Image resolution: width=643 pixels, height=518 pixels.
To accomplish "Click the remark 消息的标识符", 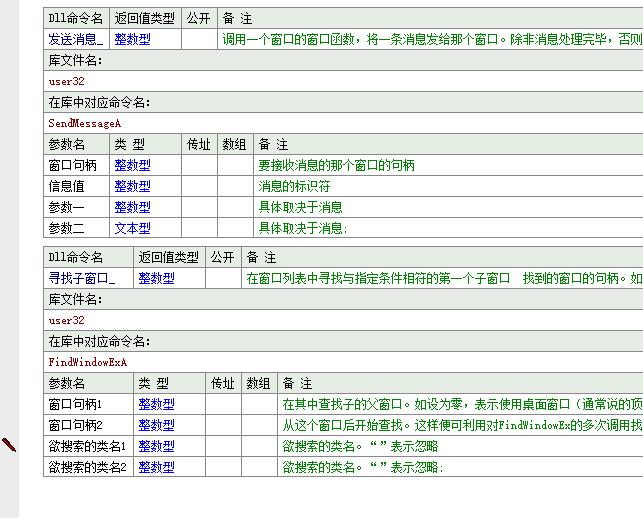I will pyautogui.click(x=294, y=186).
